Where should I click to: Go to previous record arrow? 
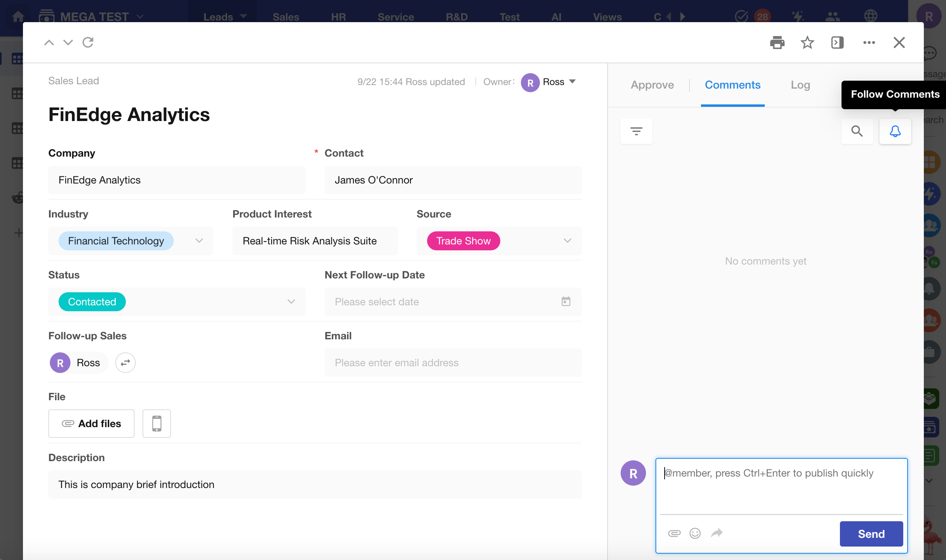coord(49,42)
